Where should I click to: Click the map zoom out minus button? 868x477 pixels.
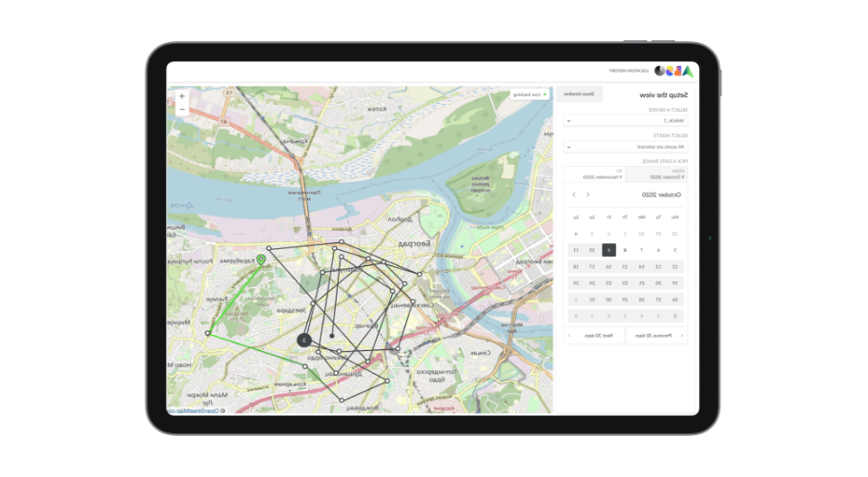[182, 109]
